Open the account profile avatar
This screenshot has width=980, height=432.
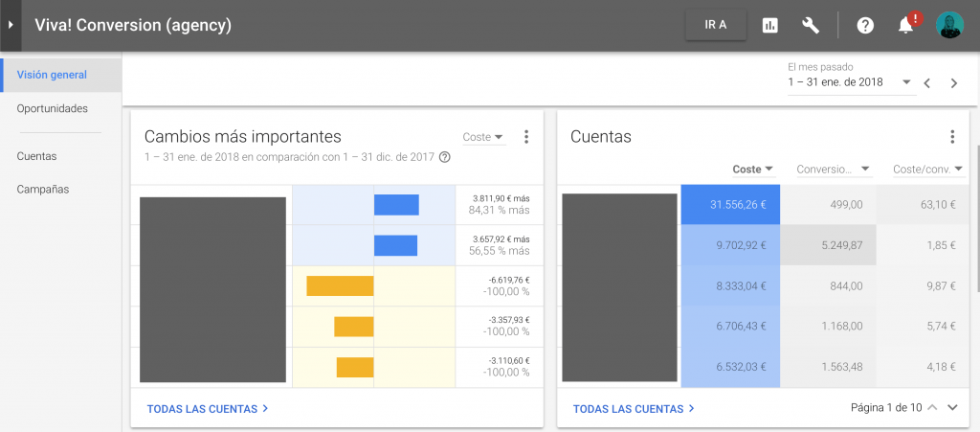tap(949, 26)
